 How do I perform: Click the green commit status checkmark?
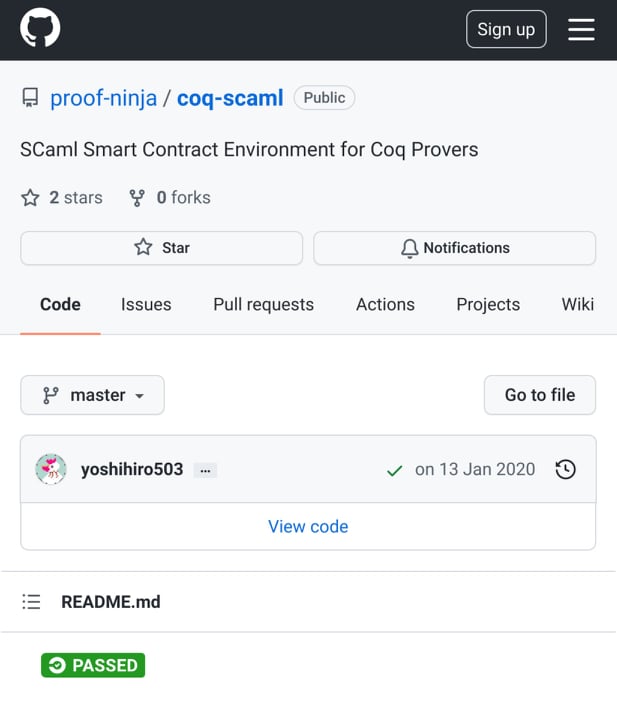pyautogui.click(x=394, y=470)
